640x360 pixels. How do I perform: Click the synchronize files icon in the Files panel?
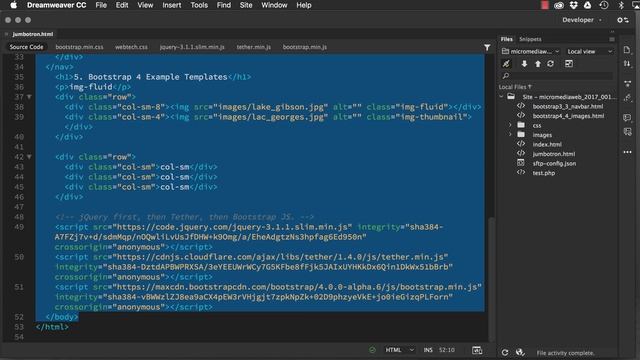551,64
